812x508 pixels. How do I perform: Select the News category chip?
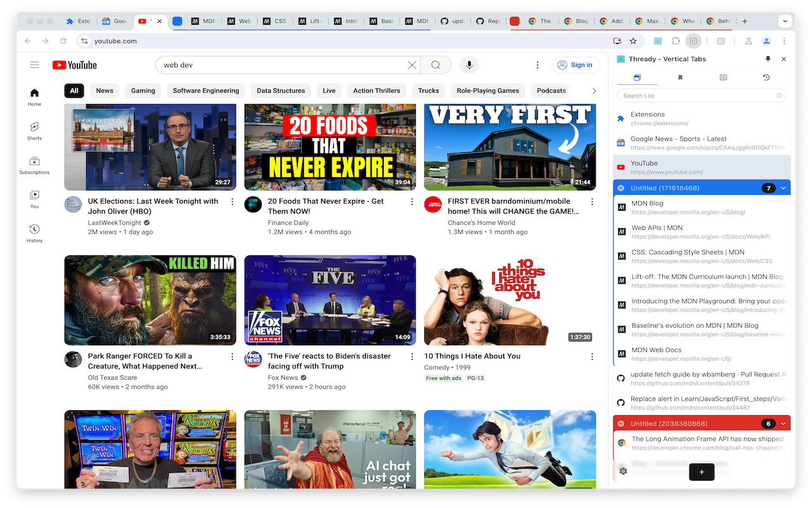tap(105, 91)
